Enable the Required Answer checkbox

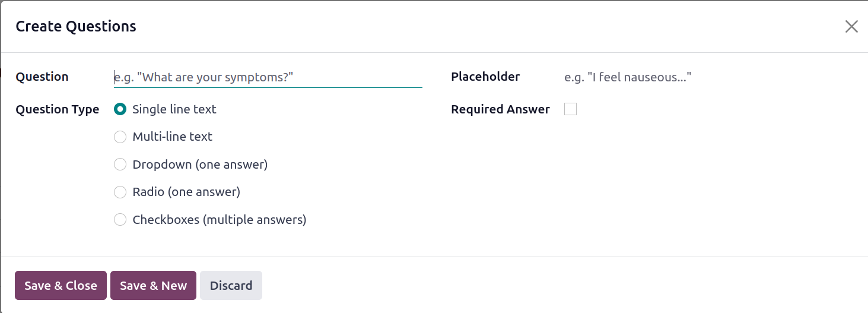570,109
